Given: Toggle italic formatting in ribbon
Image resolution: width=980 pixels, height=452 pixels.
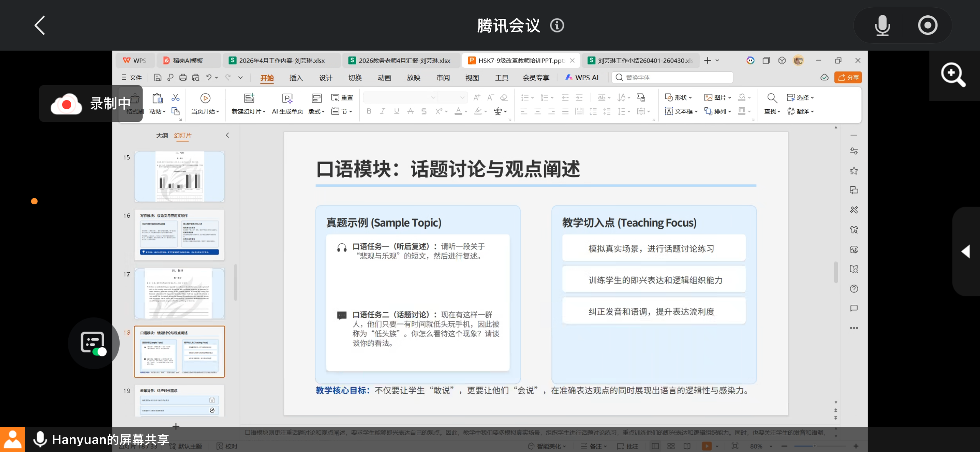Looking at the screenshot, I should tap(383, 111).
